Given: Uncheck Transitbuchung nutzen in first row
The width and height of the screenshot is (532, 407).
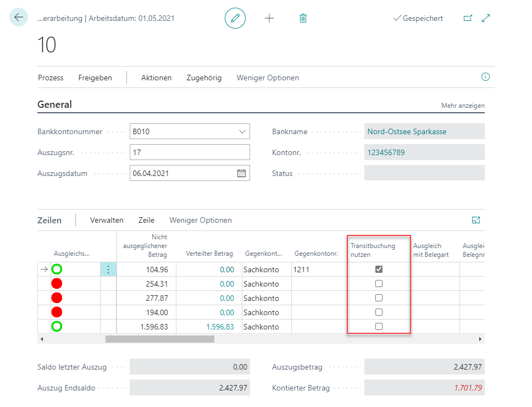Looking at the screenshot, I should [379, 269].
